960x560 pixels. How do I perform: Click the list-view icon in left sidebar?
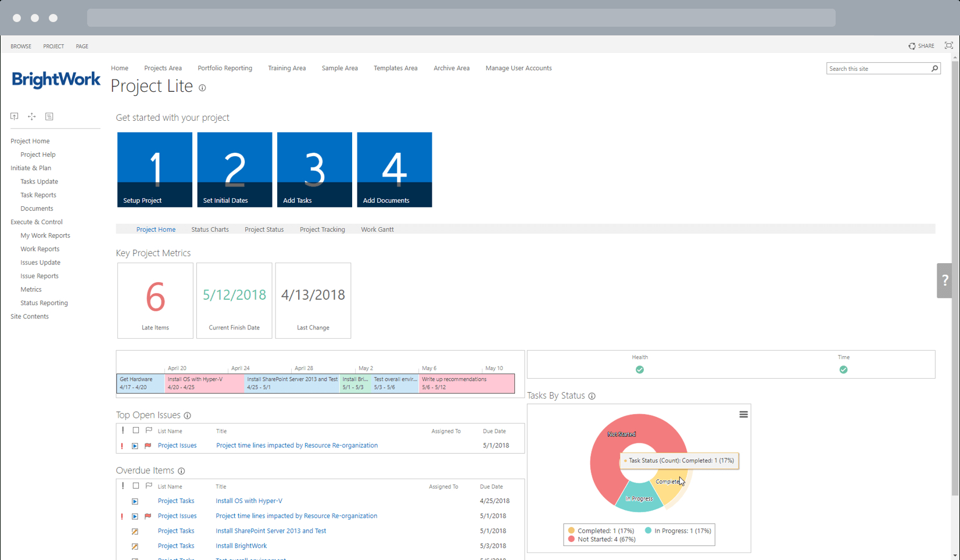(x=49, y=116)
